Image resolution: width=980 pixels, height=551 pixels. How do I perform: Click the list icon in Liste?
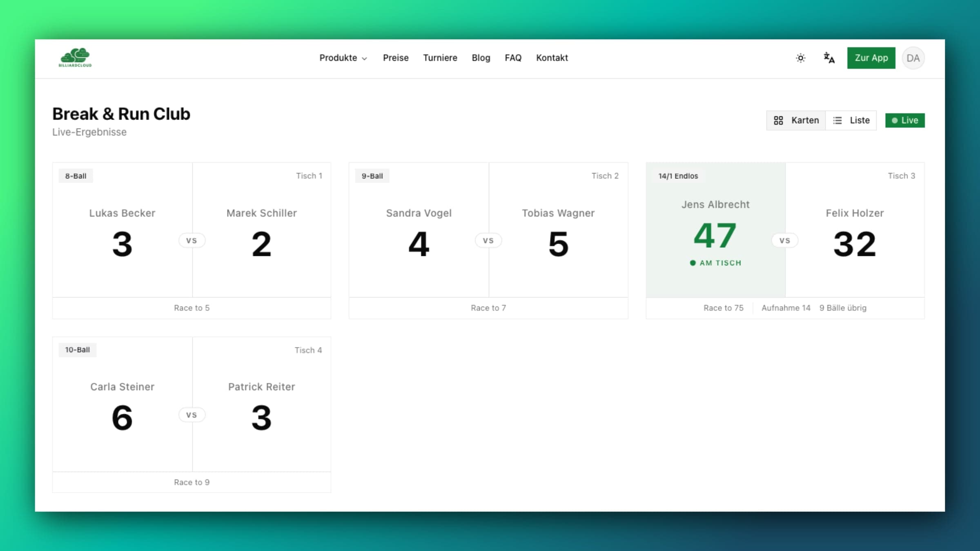[x=837, y=120]
